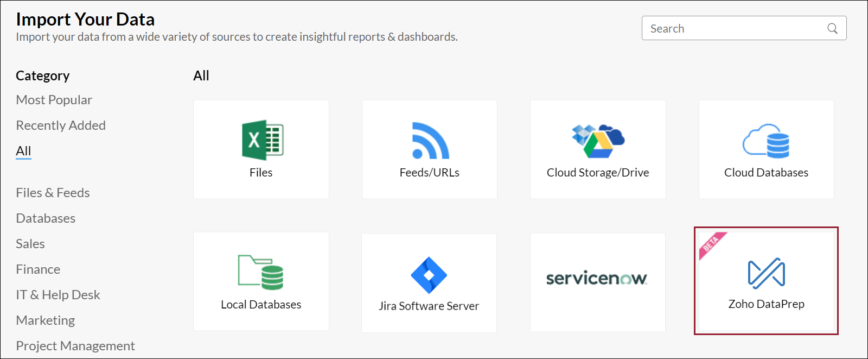View the Recently Added category
The image size is (868, 359).
(x=61, y=125)
